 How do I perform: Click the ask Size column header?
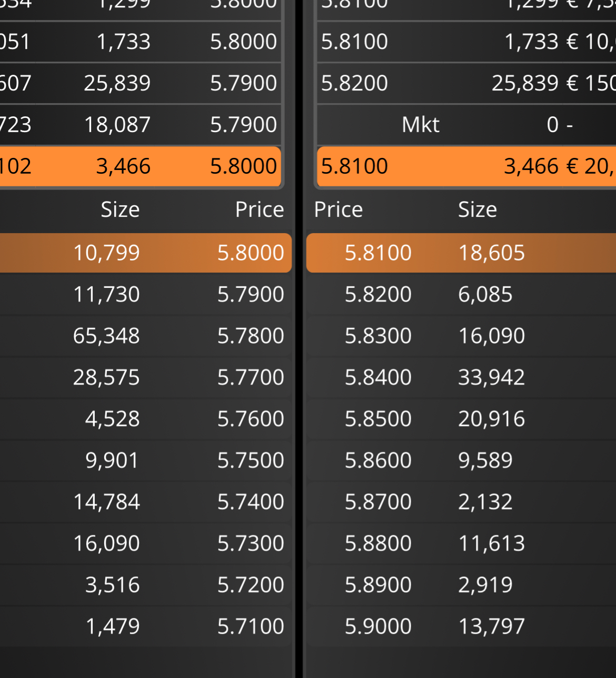[478, 210]
